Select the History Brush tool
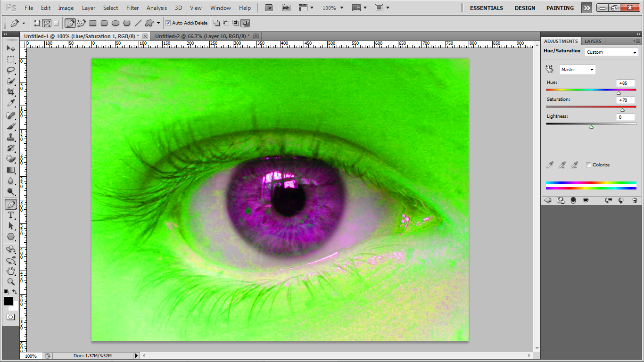Viewport: 644px width, 362px height. [10, 148]
